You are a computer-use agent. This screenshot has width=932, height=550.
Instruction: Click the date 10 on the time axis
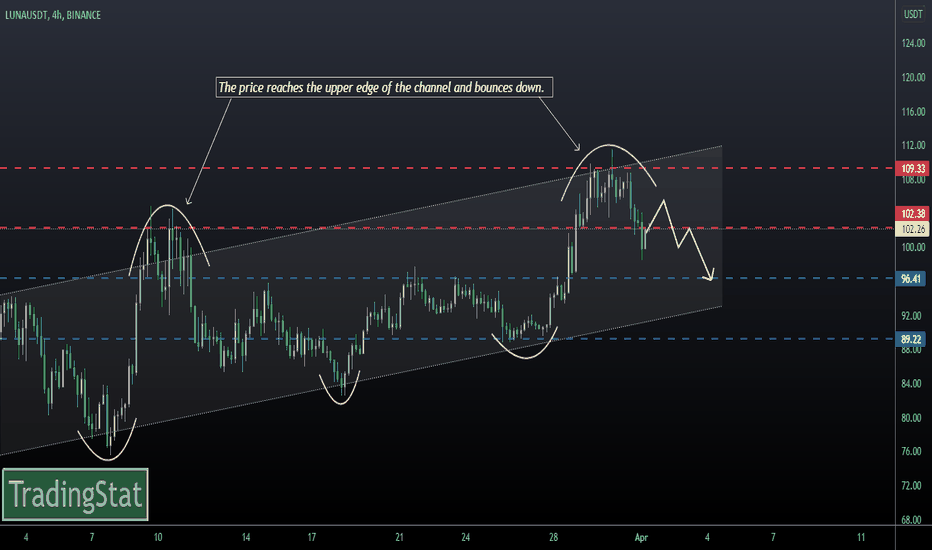158,538
